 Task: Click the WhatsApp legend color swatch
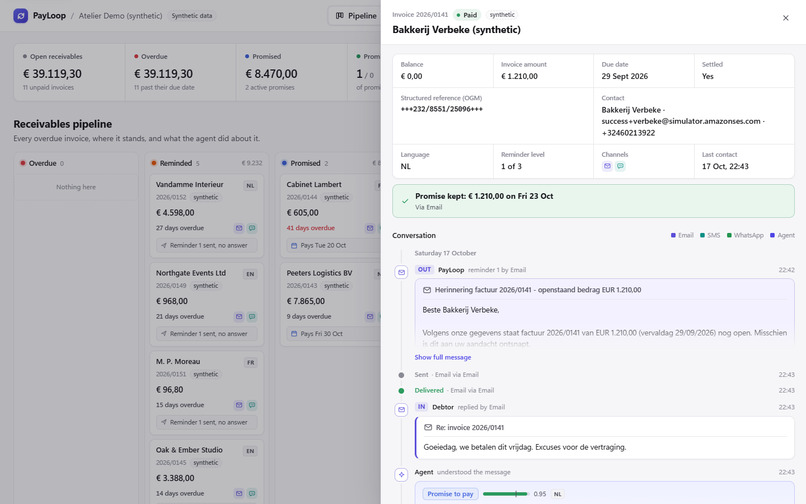tap(729, 236)
